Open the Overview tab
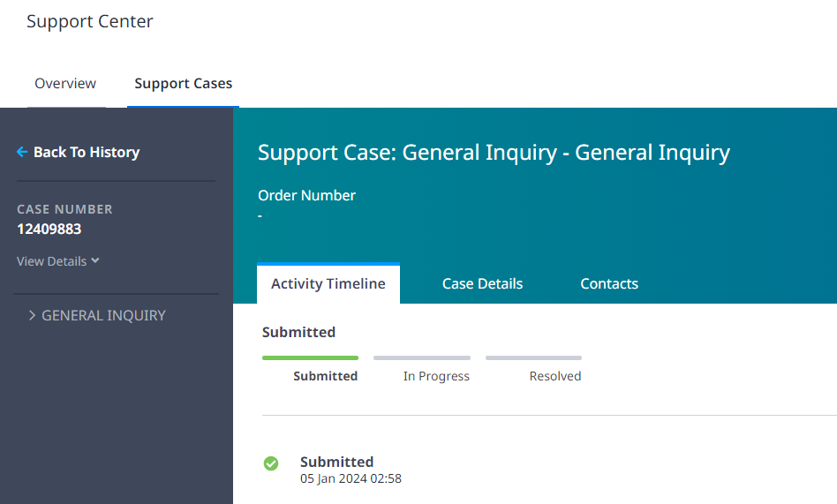Viewport: 837px width, 504px height. (x=65, y=84)
